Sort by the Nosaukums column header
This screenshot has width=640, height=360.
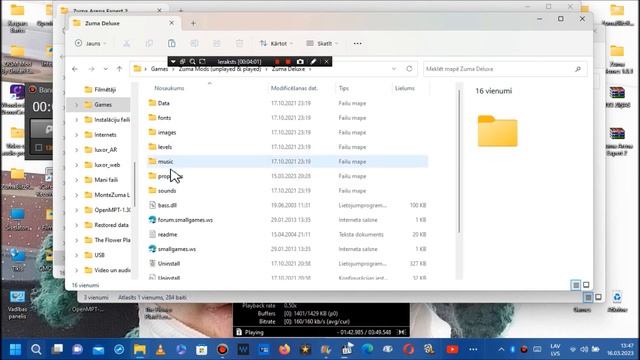click(169, 88)
